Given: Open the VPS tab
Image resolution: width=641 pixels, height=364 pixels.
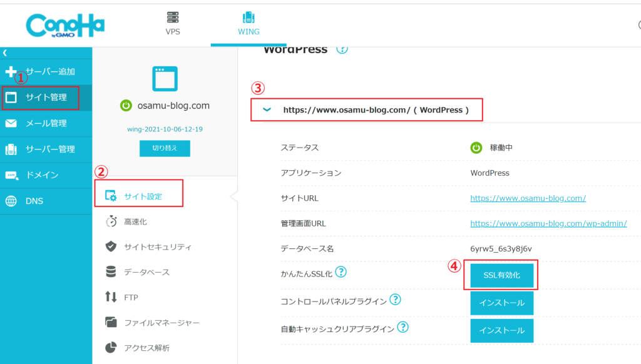Looking at the screenshot, I should (173, 24).
